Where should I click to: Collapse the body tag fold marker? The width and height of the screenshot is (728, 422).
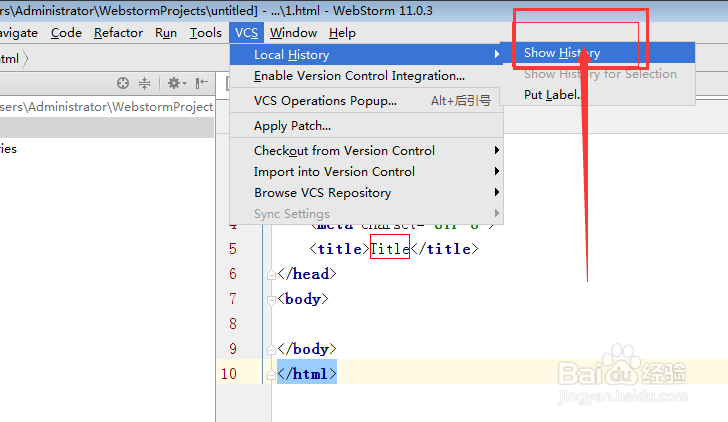pos(272,300)
